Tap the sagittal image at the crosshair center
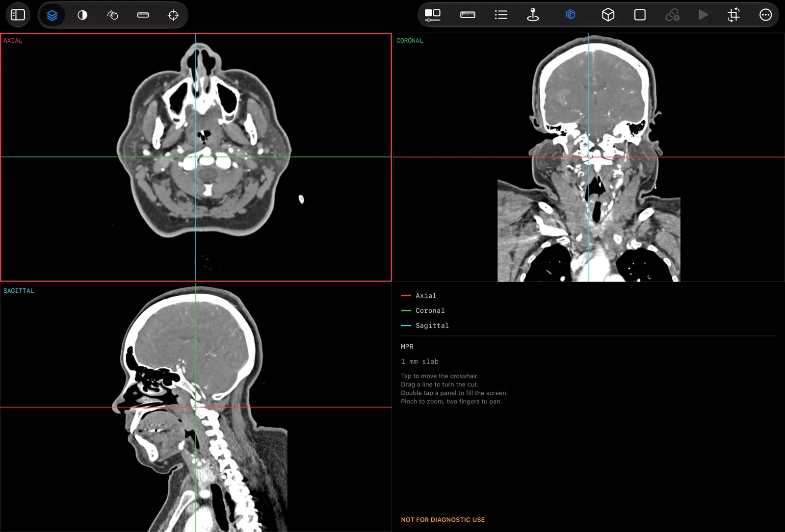The height and width of the screenshot is (532, 785). tap(196, 407)
